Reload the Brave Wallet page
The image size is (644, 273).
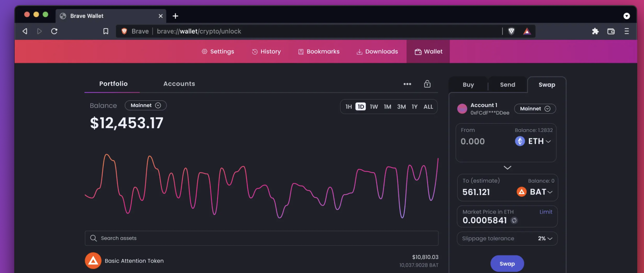(x=54, y=31)
